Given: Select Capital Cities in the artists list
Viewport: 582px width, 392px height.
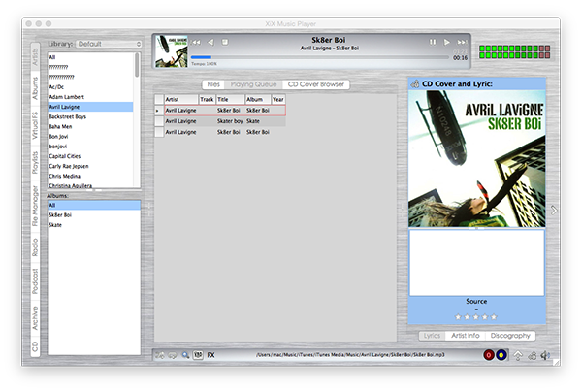Looking at the screenshot, I should click(x=90, y=156).
